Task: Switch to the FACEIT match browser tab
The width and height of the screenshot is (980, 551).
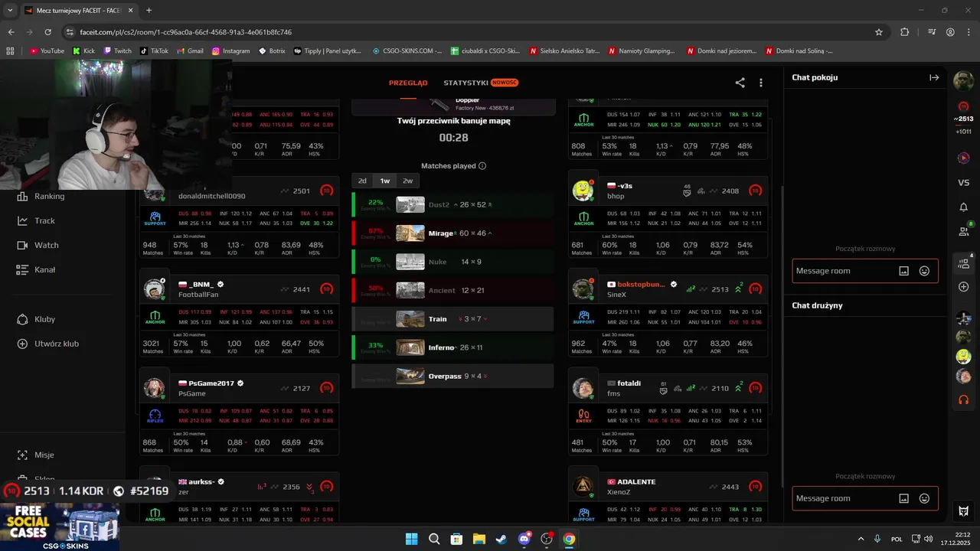Action: pos(79,11)
